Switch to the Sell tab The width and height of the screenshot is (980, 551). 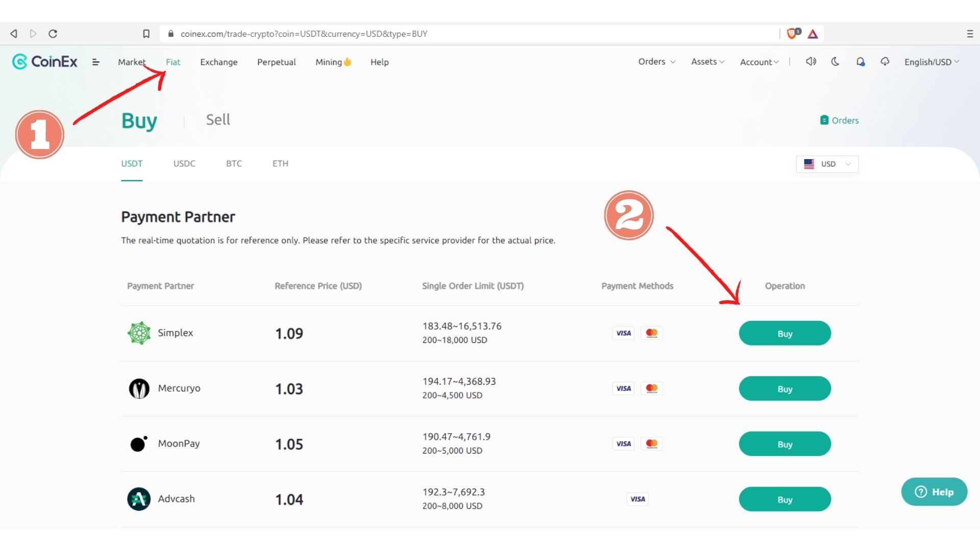(x=218, y=120)
